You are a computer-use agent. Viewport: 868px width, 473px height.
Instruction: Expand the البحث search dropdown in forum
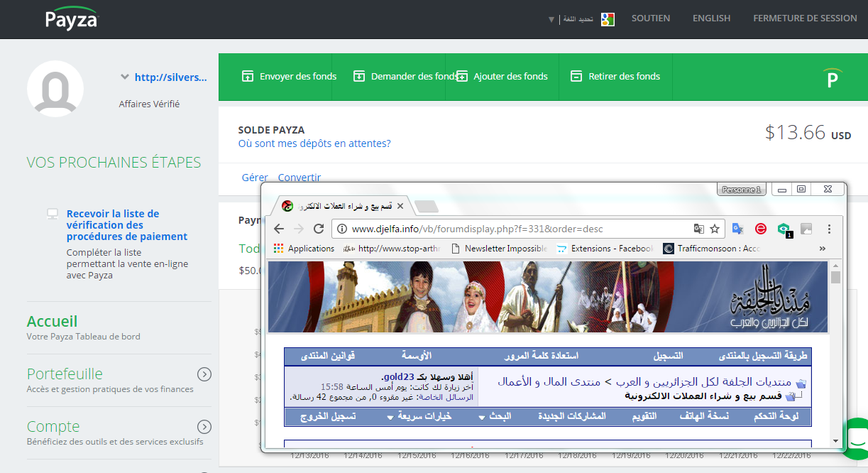[495, 416]
